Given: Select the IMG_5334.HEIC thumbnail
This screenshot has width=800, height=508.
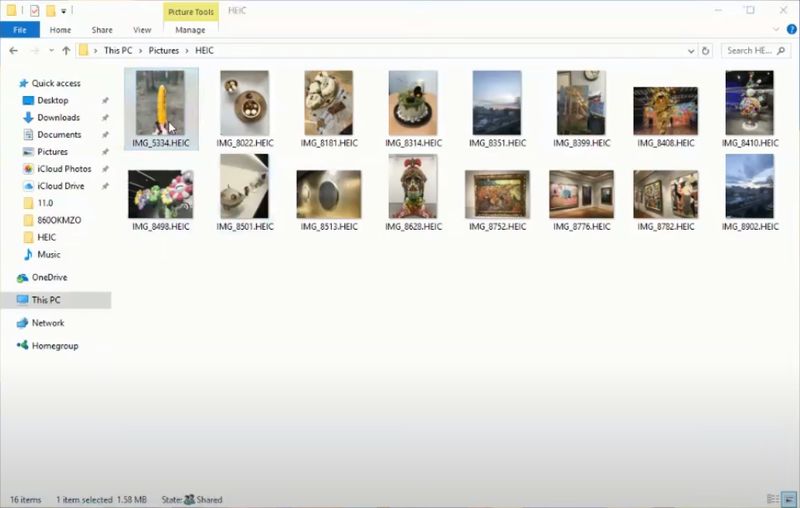Looking at the screenshot, I should (161, 103).
